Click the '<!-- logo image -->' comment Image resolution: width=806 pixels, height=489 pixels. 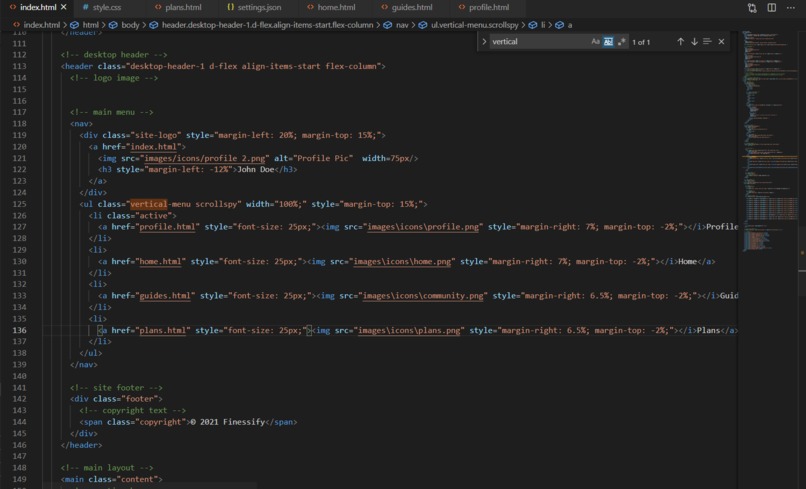coord(114,78)
